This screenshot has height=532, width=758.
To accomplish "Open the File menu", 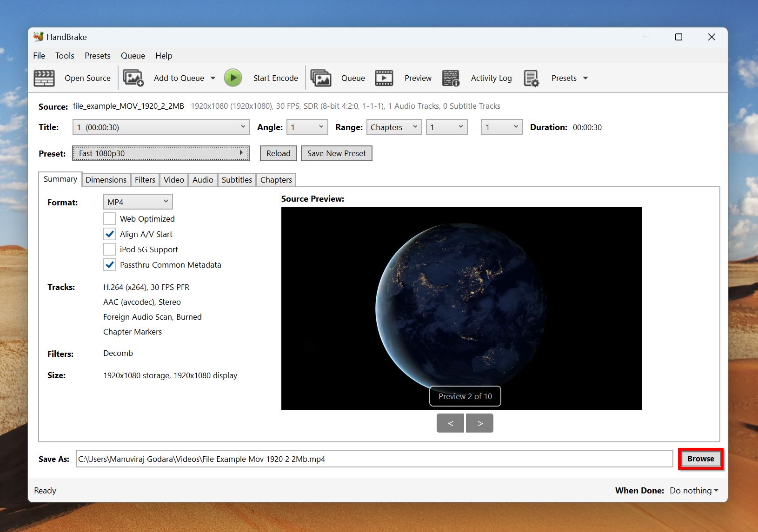I will point(39,55).
